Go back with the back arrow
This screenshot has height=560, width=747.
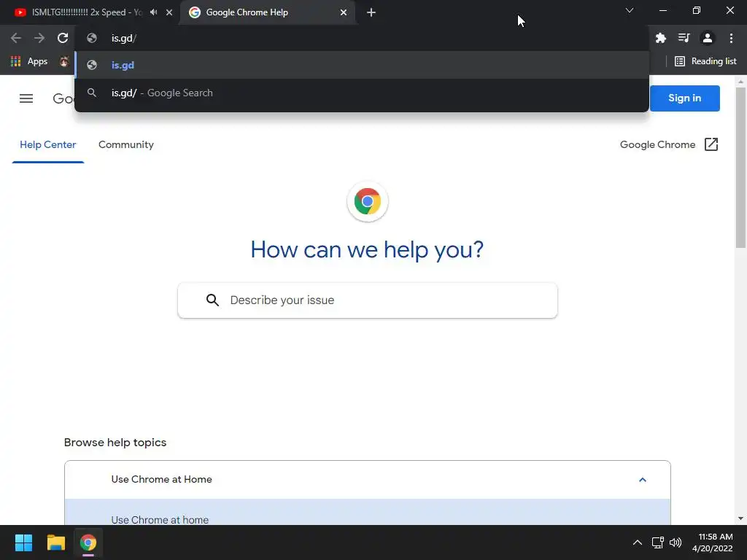[x=16, y=38]
